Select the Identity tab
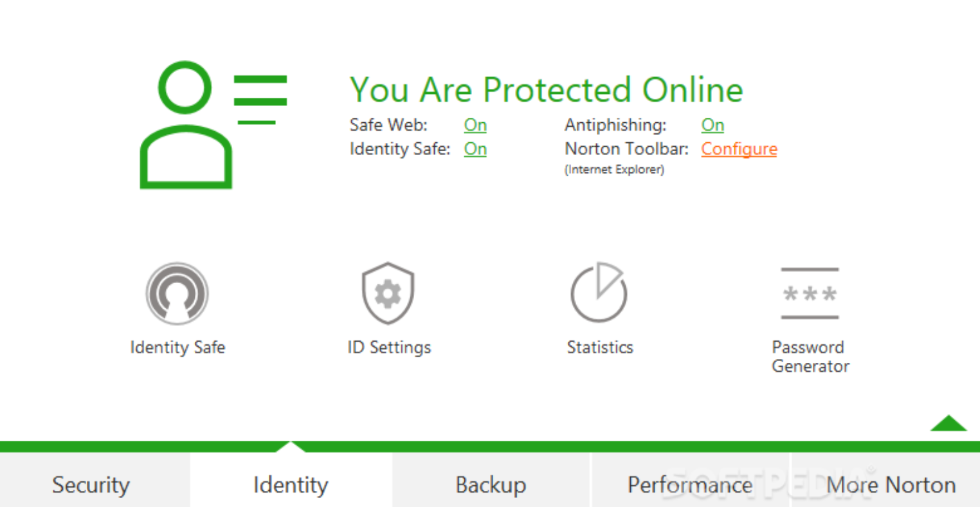The width and height of the screenshot is (980, 507). tap(291, 484)
